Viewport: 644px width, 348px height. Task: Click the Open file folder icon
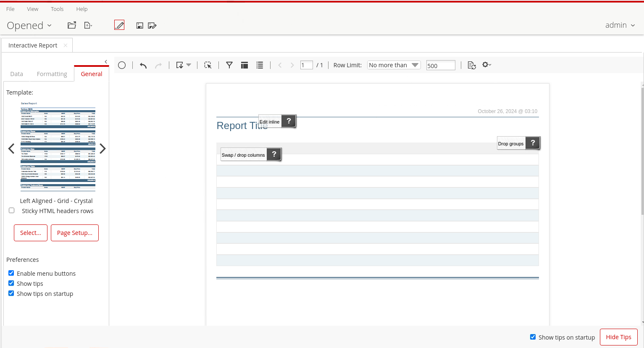(72, 25)
